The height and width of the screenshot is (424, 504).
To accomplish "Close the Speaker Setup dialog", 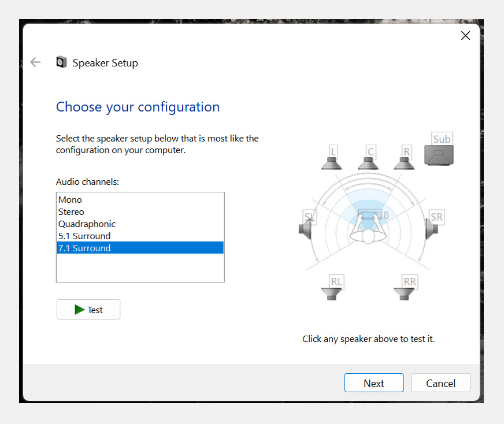I will coord(465,35).
